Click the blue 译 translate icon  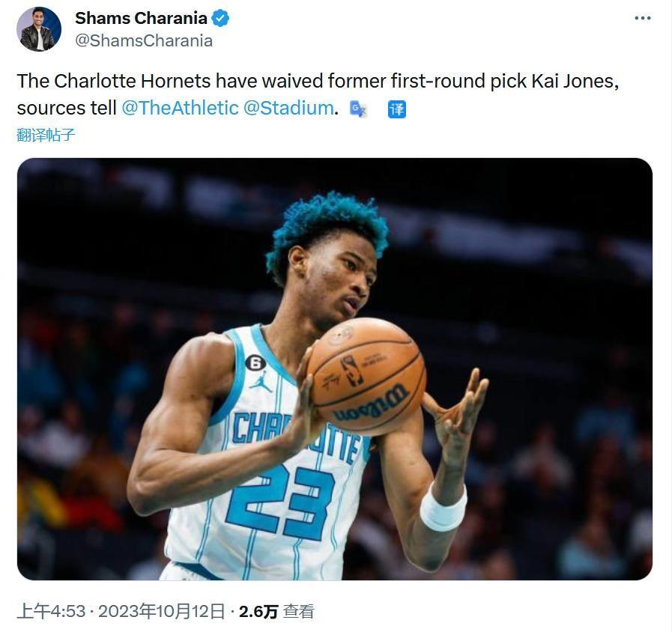point(396,109)
